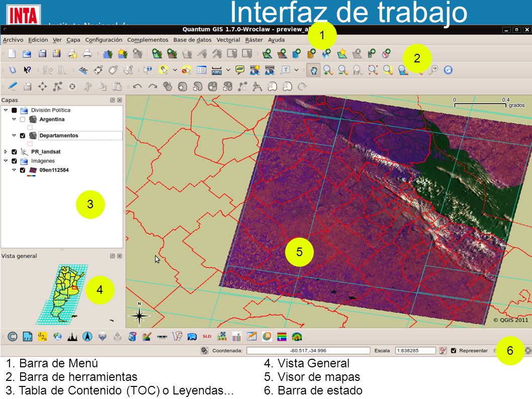Add a WMS layer
Screen dimensions: 532x399
326,54
